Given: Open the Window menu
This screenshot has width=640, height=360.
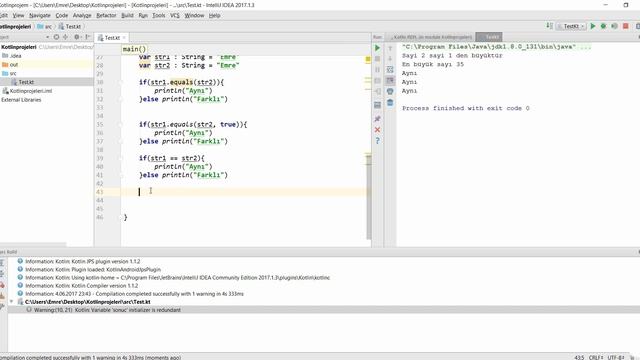Looking at the screenshot, I should pos(194,16).
